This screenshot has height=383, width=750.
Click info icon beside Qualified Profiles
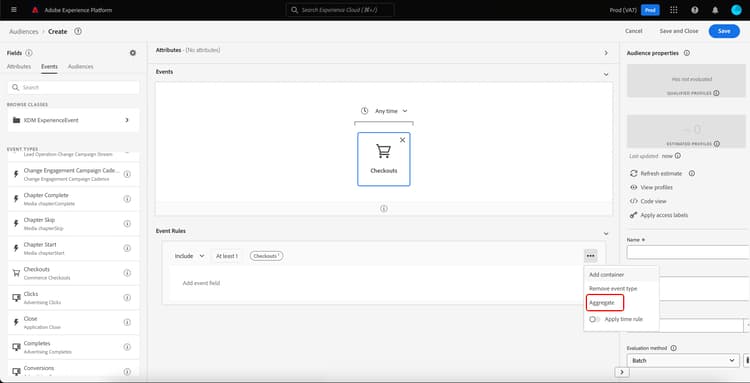(x=716, y=93)
